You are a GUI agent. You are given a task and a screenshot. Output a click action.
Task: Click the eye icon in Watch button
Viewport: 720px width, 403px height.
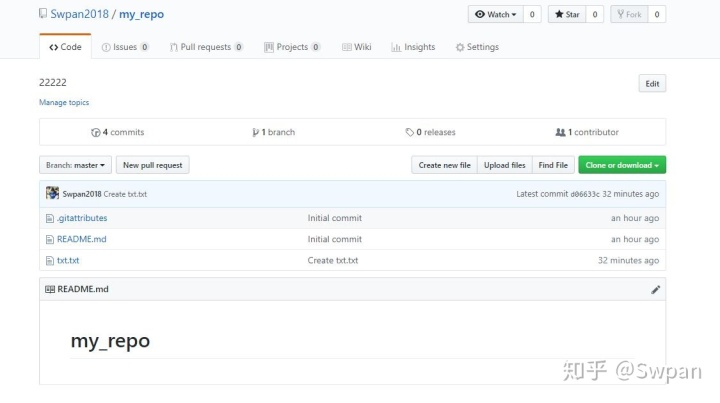click(x=480, y=14)
